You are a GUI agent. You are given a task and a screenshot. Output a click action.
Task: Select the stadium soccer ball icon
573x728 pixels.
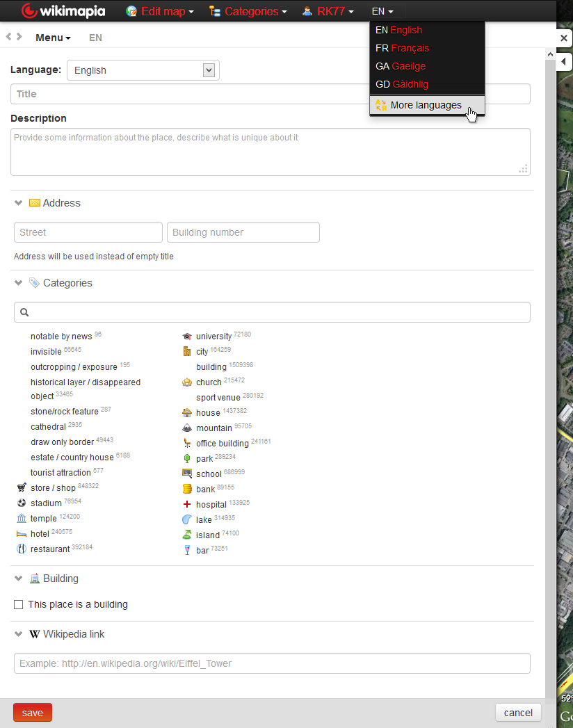coord(22,503)
